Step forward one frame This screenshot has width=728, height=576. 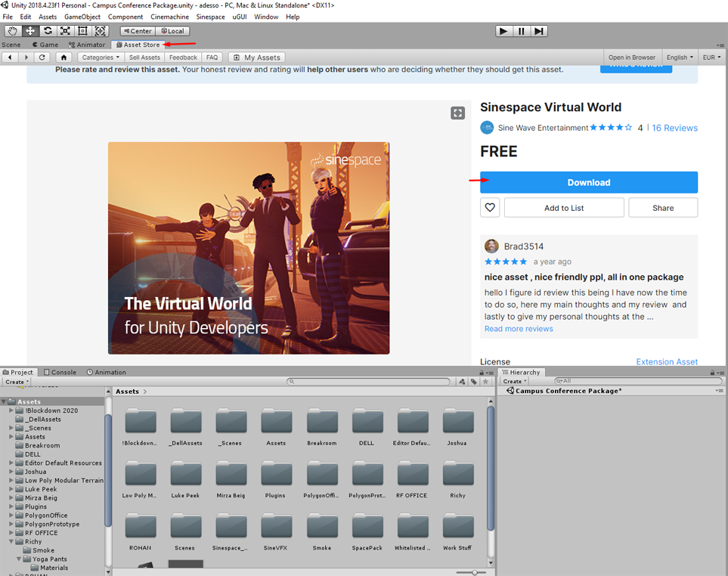point(538,31)
